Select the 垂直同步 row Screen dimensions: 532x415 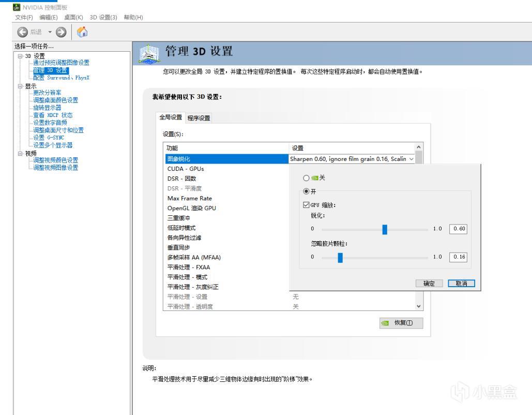click(226, 247)
